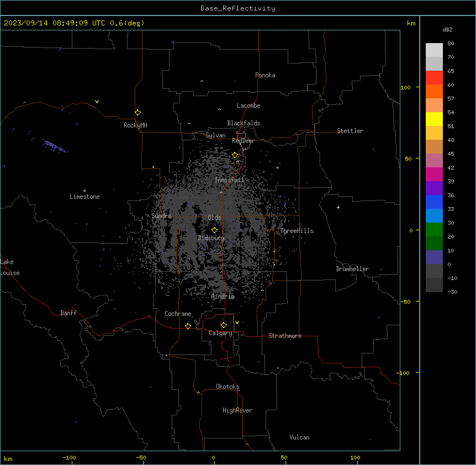Click the Strathmore label
476x465 pixels.
(285, 336)
